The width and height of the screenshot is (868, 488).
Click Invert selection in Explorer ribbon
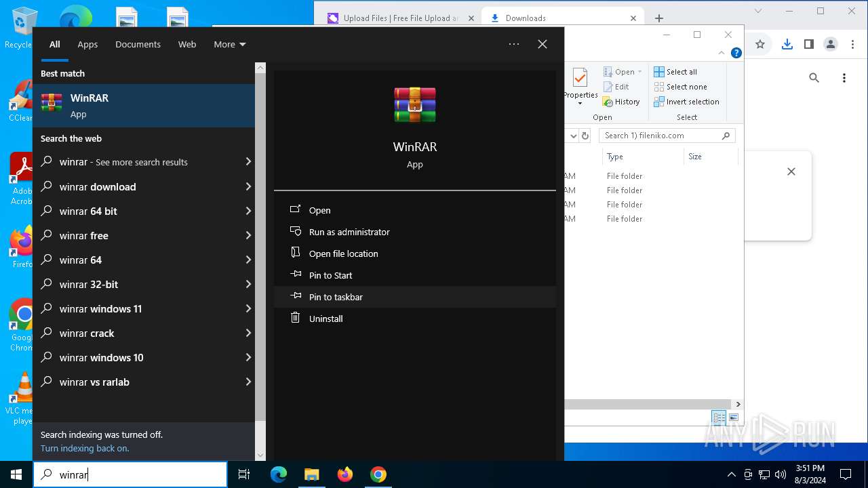coord(686,102)
